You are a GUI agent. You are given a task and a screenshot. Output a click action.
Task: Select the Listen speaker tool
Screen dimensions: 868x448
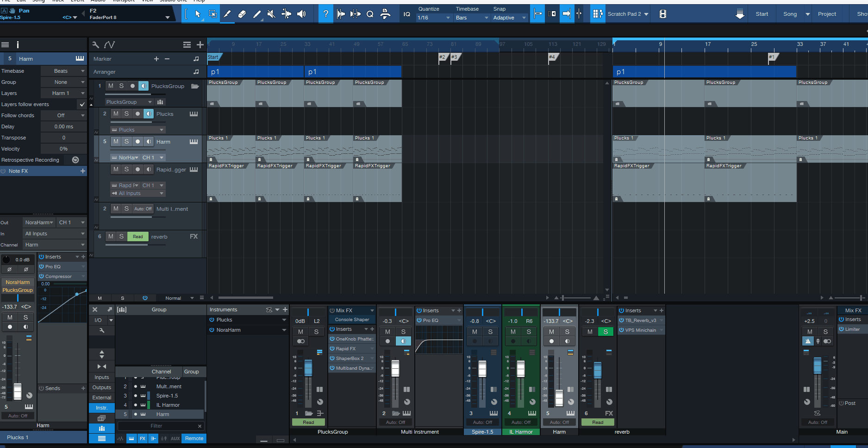pos(301,14)
